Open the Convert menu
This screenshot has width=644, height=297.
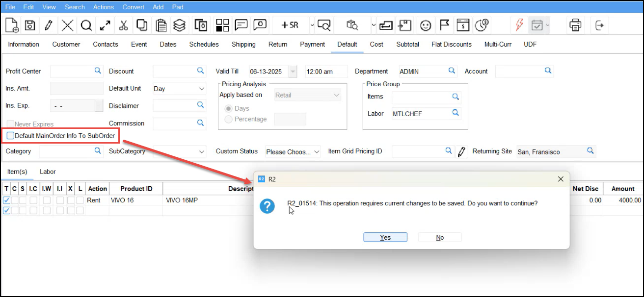[x=134, y=7]
